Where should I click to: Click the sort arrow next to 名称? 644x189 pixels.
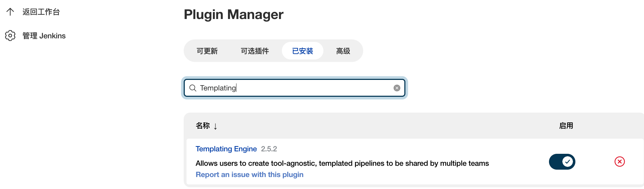click(215, 126)
